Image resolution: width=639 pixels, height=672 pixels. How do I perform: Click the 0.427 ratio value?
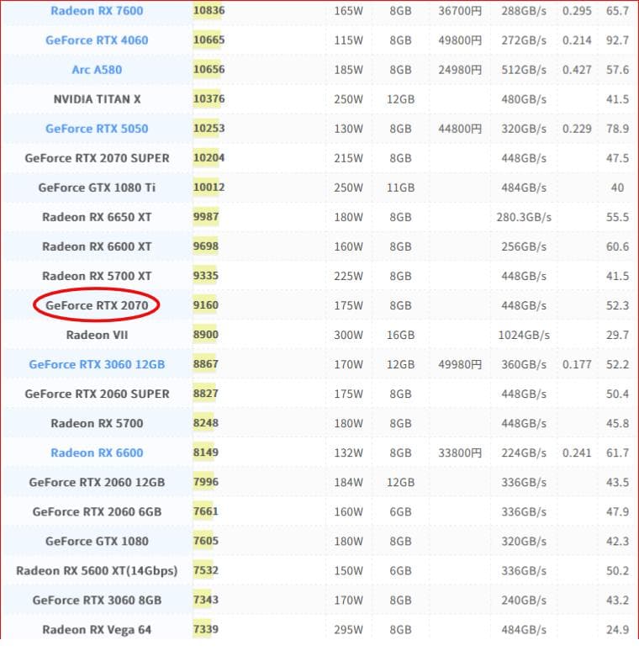577,70
